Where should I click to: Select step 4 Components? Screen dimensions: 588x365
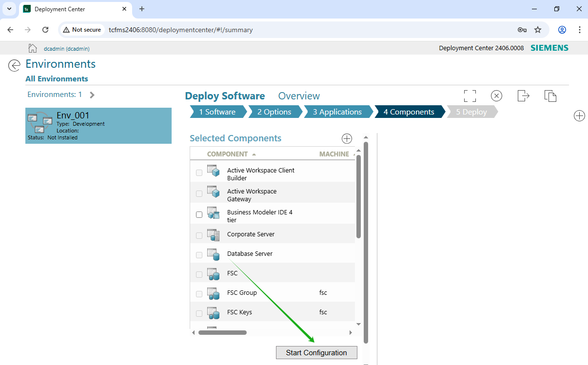pyautogui.click(x=409, y=112)
